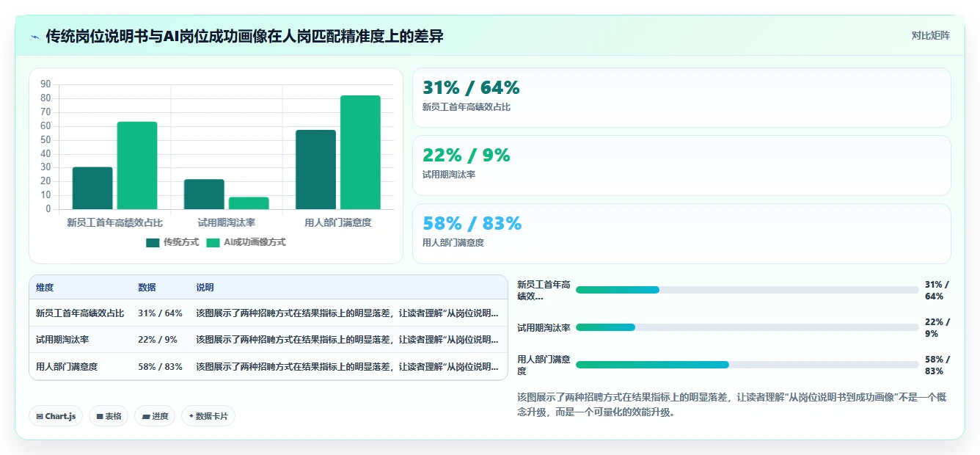Click the 表格 tag chip
The height and width of the screenshot is (455, 980).
pyautogui.click(x=109, y=416)
